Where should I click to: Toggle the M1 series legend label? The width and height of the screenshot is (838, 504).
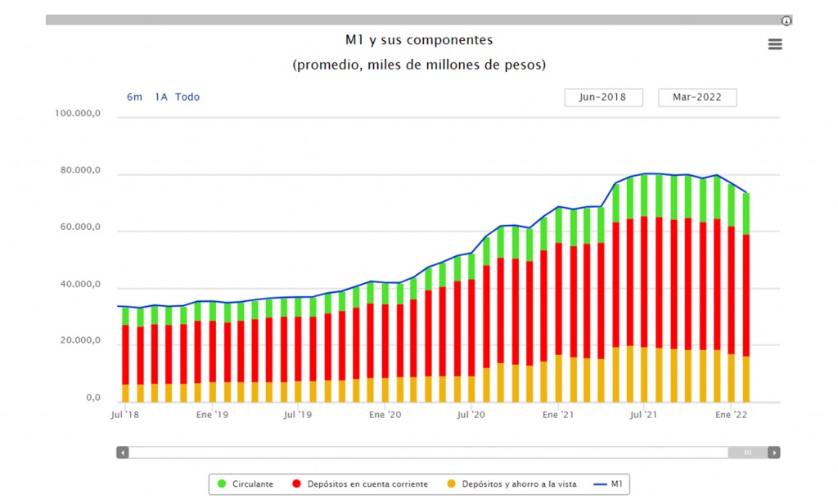click(x=616, y=484)
